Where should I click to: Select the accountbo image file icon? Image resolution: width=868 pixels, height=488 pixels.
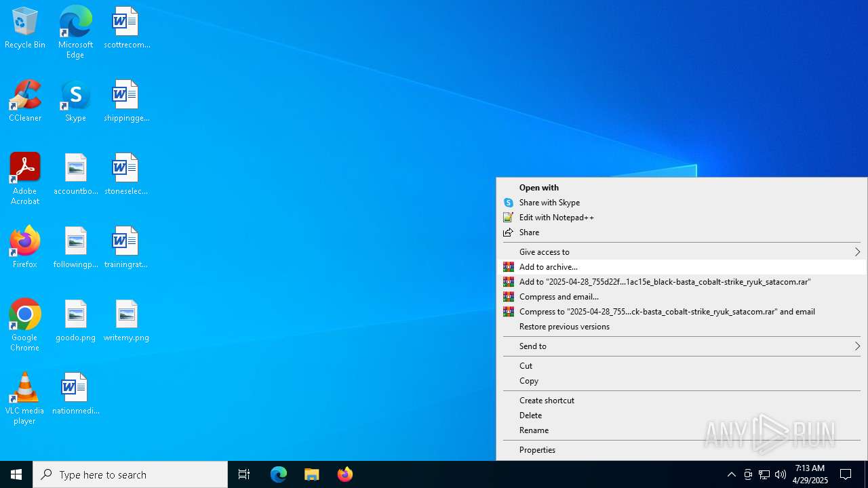75,174
